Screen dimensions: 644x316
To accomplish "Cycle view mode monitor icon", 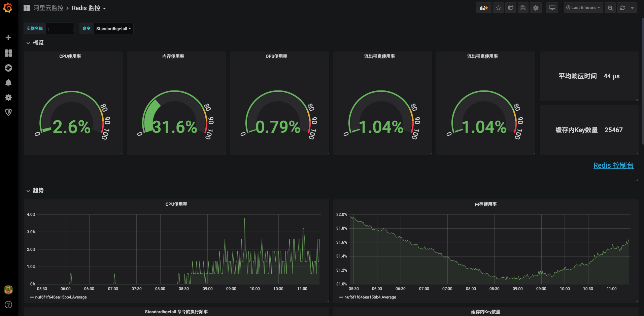I will click(x=552, y=8).
